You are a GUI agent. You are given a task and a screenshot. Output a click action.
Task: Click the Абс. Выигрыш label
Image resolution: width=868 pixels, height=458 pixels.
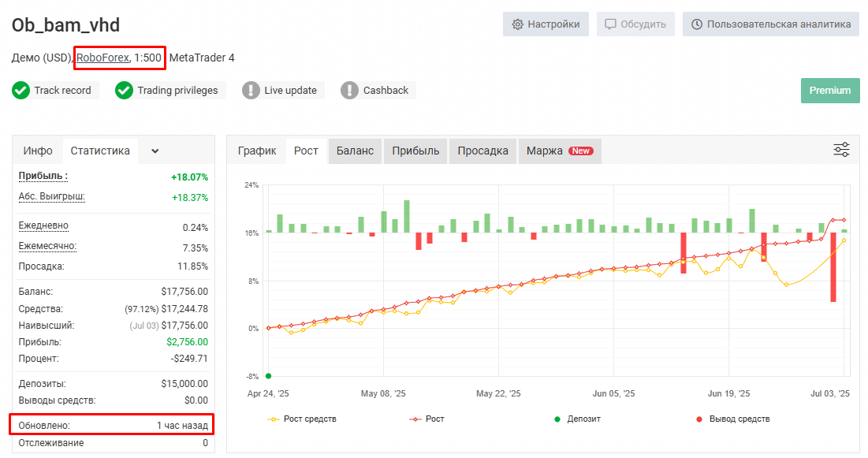51,196
